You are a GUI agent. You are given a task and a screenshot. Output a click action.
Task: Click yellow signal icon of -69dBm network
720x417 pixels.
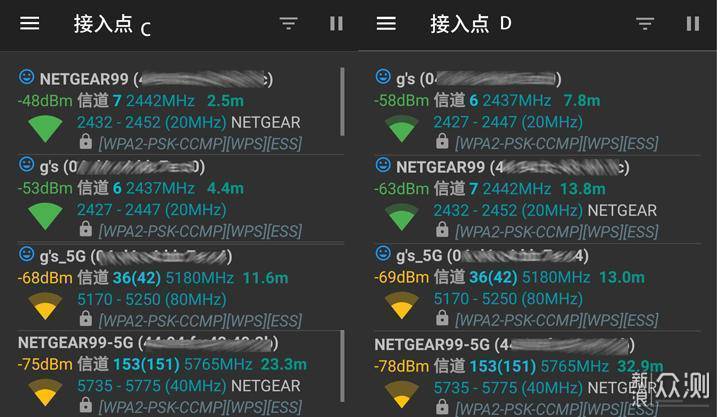point(402,305)
